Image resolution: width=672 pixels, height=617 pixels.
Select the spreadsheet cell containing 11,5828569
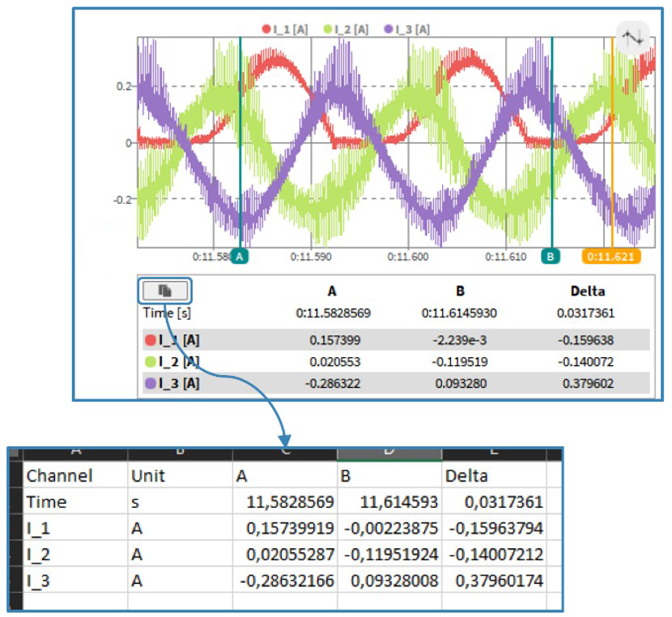283,502
